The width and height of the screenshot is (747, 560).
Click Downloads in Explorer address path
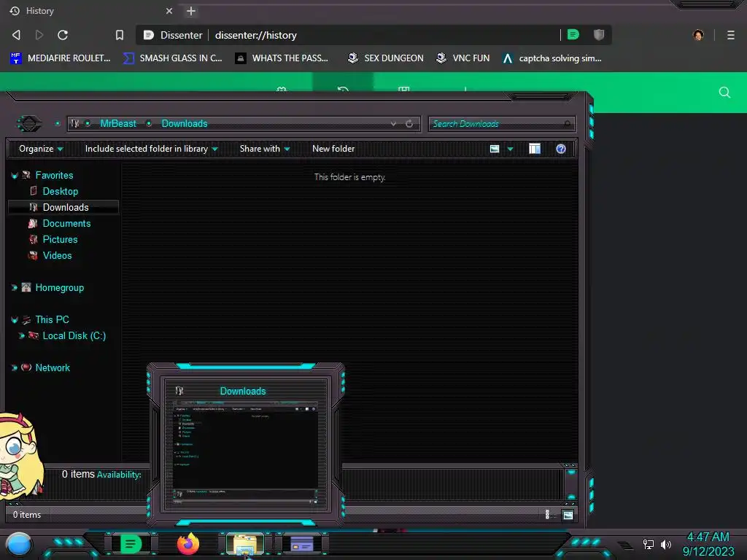tap(185, 124)
